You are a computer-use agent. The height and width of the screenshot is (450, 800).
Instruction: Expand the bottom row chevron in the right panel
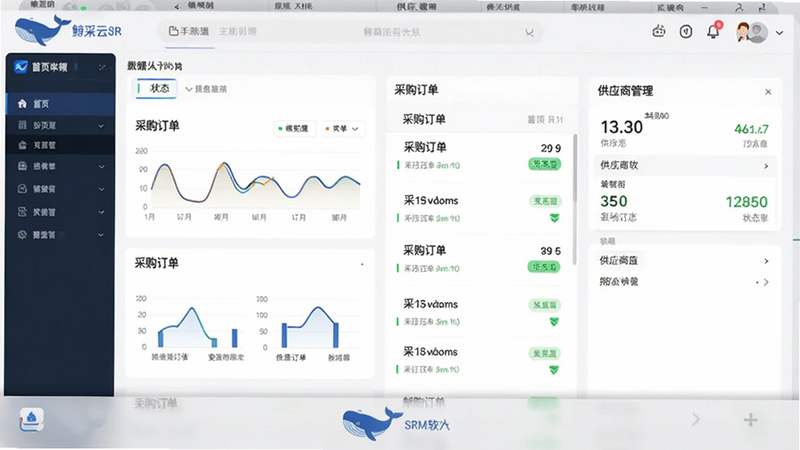(765, 282)
